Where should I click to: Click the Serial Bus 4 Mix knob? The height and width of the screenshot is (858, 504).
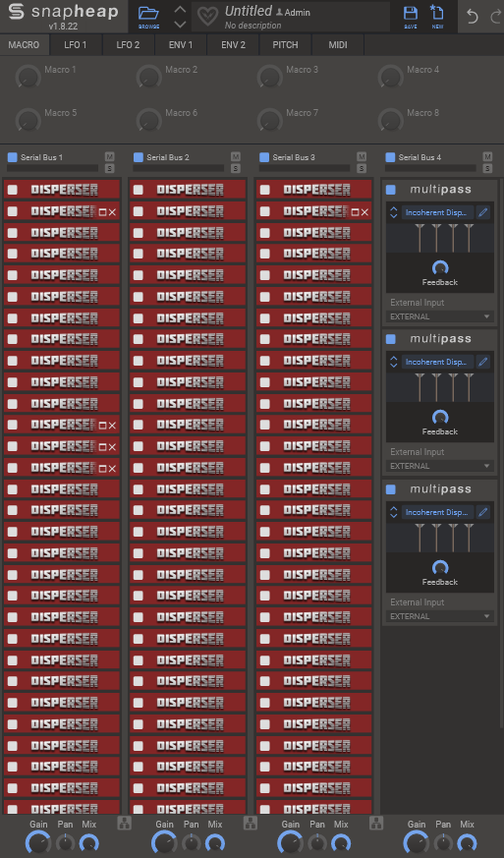[467, 843]
